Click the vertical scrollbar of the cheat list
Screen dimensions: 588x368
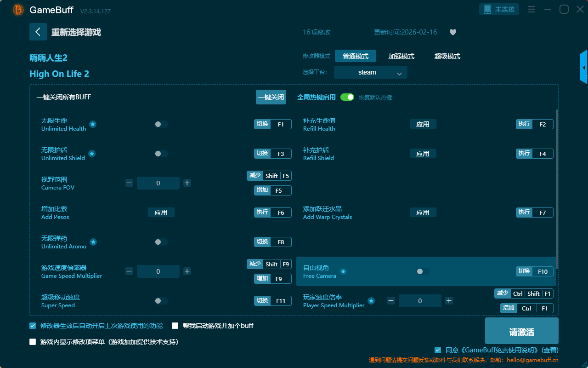tap(557, 189)
